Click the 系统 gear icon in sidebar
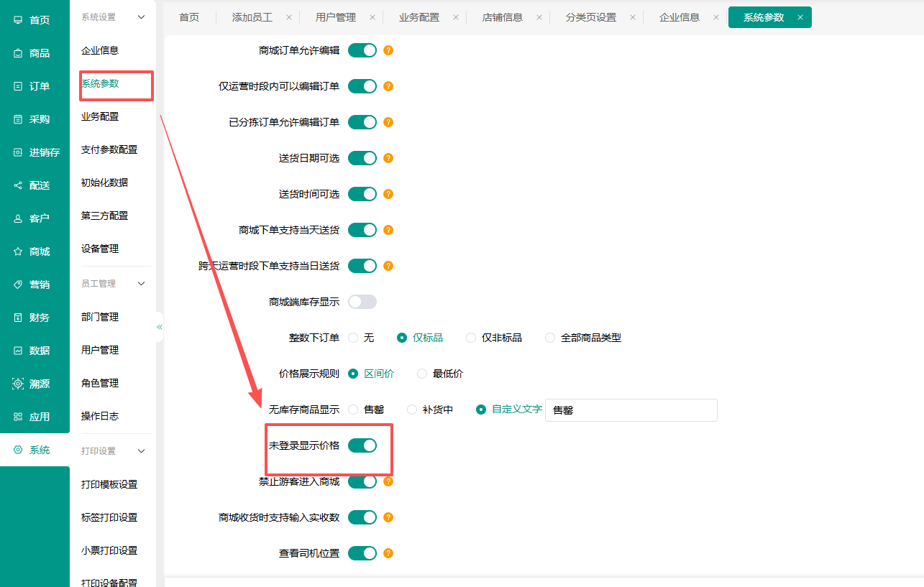This screenshot has height=587, width=924. (18, 450)
